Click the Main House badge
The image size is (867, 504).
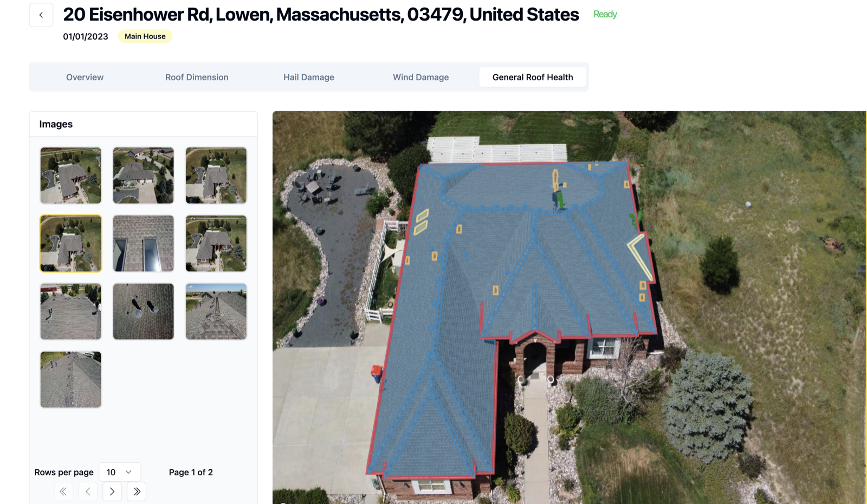pos(145,36)
